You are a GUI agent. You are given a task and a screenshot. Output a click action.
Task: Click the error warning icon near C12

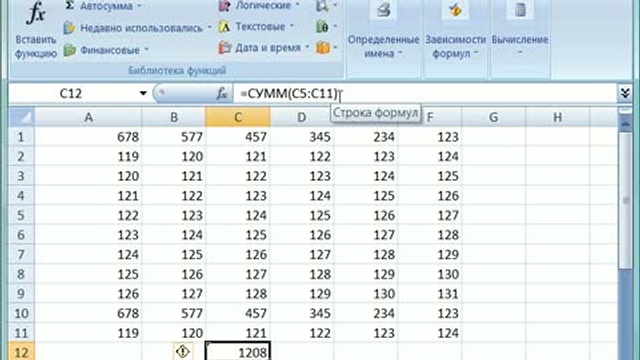(182, 351)
